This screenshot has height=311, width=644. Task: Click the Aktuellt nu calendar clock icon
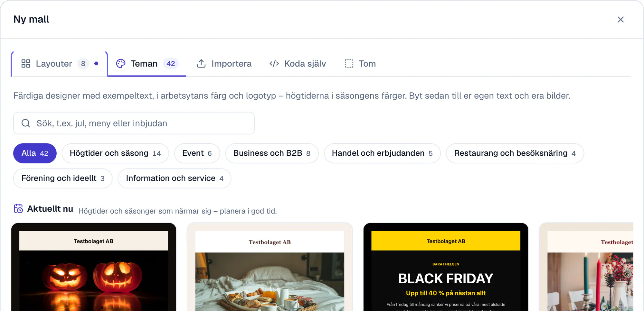18,209
